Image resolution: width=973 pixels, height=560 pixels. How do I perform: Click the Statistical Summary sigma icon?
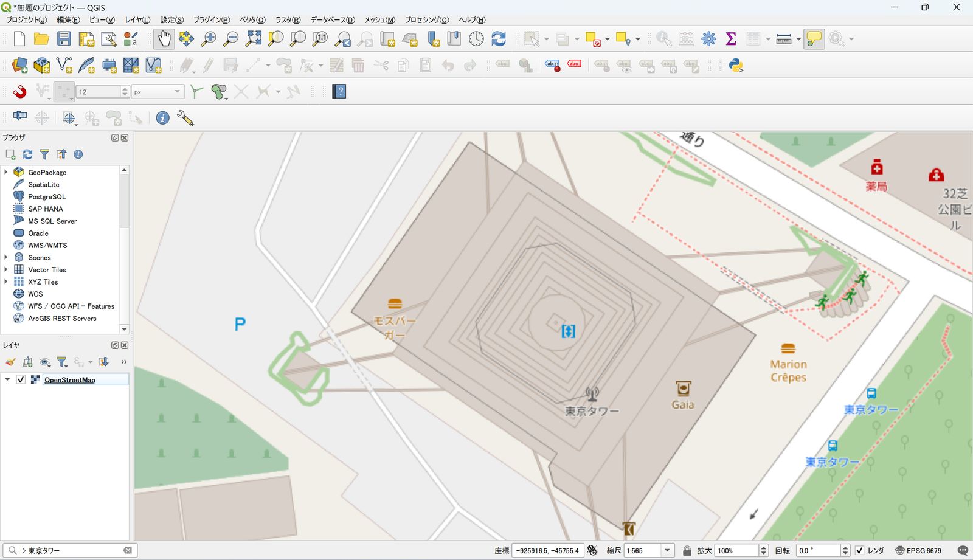pos(731,39)
